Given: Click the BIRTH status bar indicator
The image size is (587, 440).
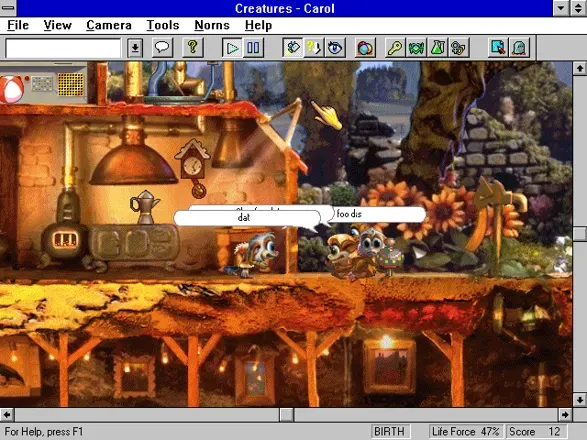Looking at the screenshot, I should pyautogui.click(x=389, y=431).
